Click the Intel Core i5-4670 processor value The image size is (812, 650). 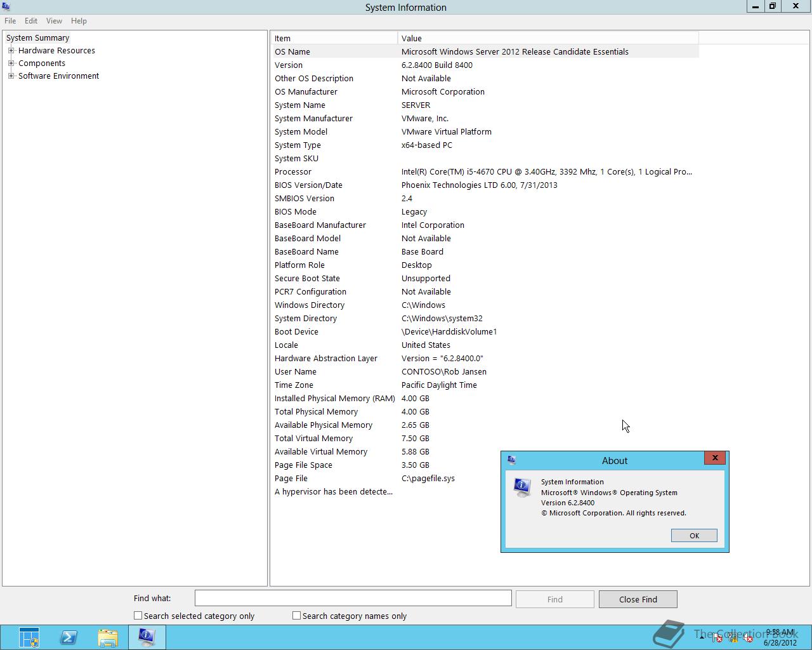point(547,171)
